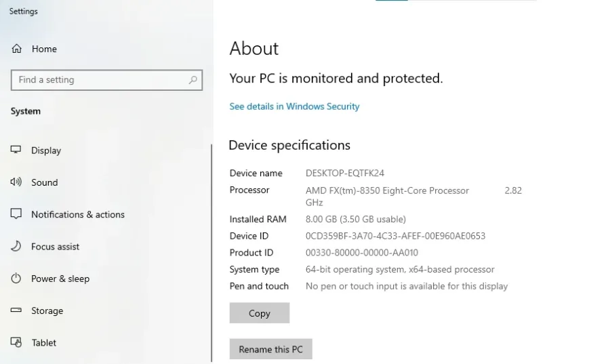Go to Sound settings
This screenshot has width=610, height=364.
(44, 182)
